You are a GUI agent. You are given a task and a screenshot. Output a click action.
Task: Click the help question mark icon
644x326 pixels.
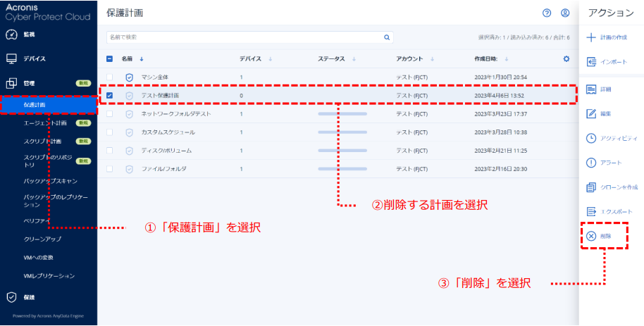click(x=547, y=13)
